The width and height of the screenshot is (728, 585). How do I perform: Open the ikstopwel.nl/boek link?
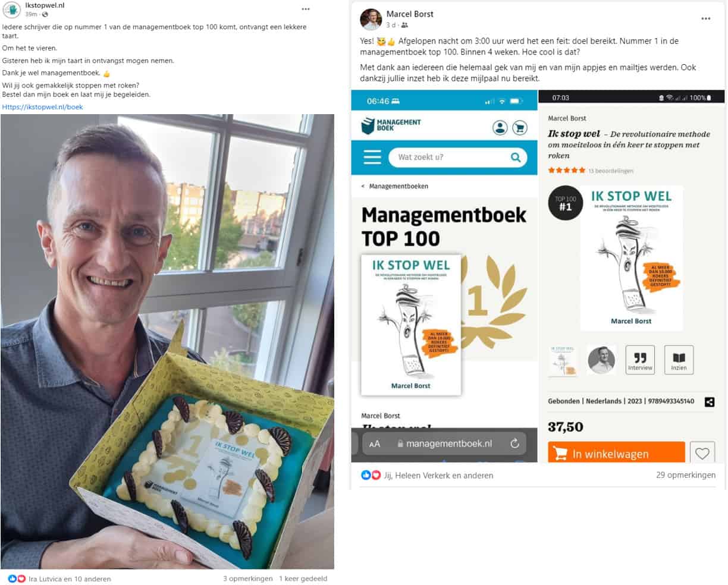42,107
